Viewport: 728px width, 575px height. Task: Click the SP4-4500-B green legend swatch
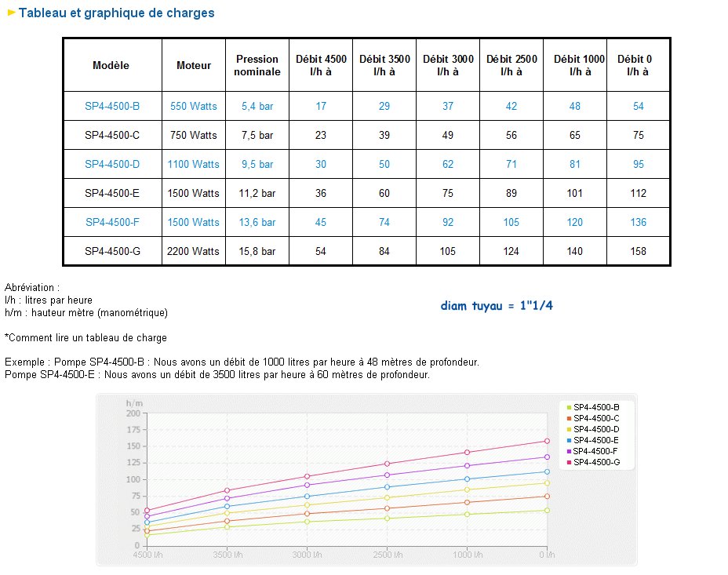[x=569, y=407]
